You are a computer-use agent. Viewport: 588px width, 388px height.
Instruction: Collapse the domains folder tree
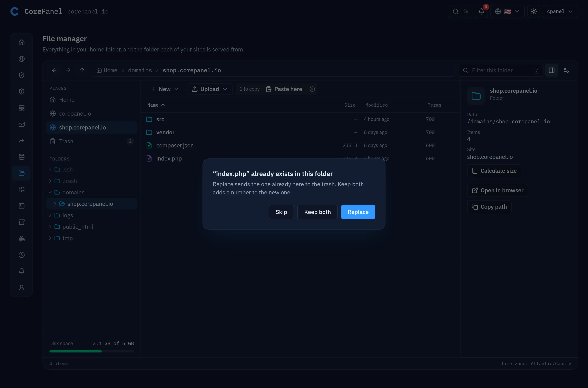(x=50, y=192)
